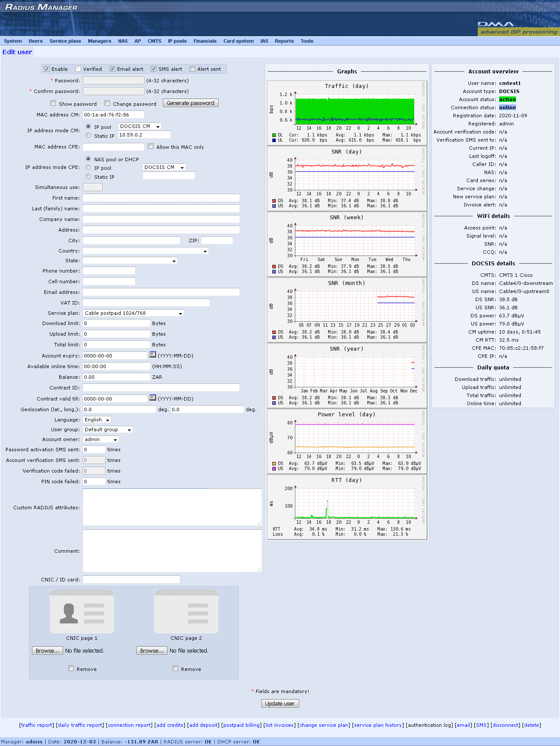Screen dimensions: 560x746
Task: Open the CMTS menu
Action: [x=154, y=41]
